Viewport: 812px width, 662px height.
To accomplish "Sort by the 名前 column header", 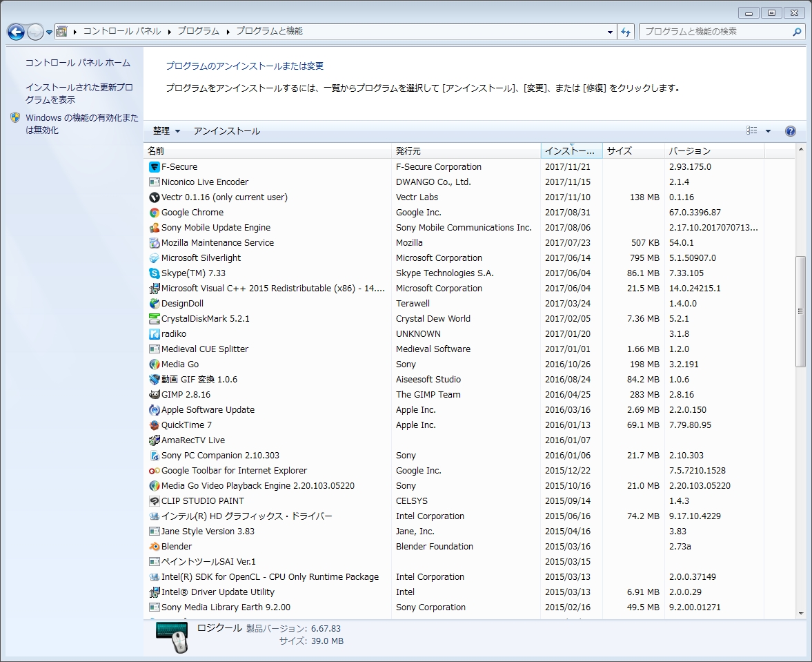I will pyautogui.click(x=156, y=151).
